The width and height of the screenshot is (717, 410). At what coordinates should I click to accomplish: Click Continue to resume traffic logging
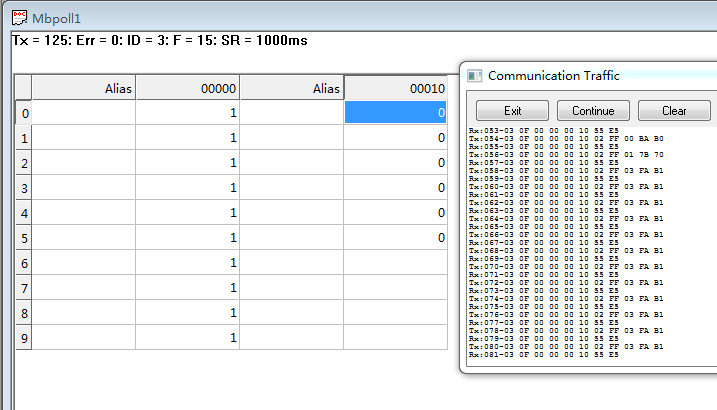coord(593,110)
